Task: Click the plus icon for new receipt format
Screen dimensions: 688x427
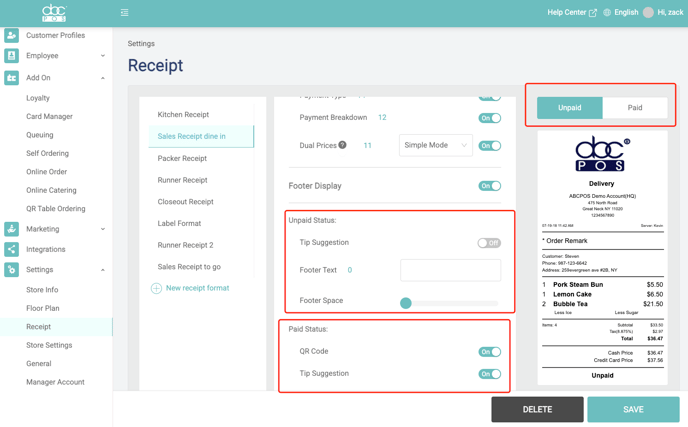Action: tap(156, 288)
